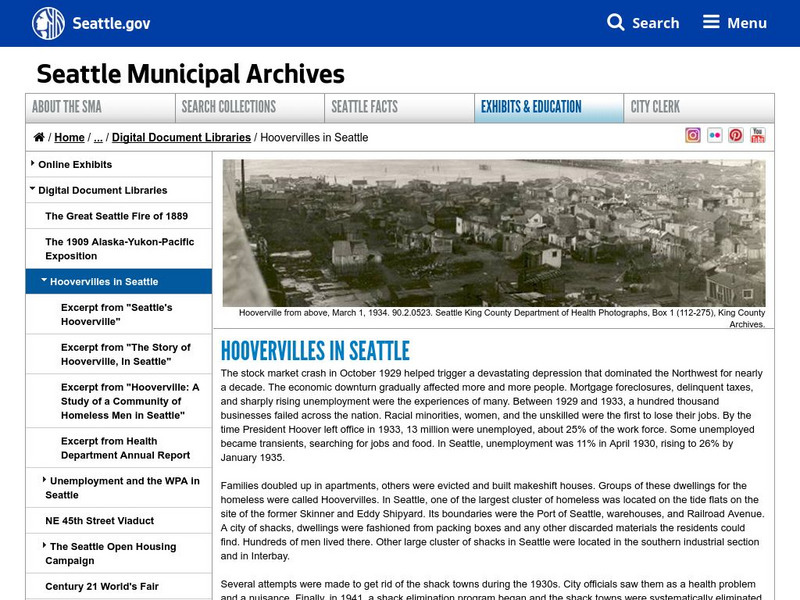Click the Hoovervilles in Seattle heading
This screenshot has height=600, width=800.
(x=315, y=351)
